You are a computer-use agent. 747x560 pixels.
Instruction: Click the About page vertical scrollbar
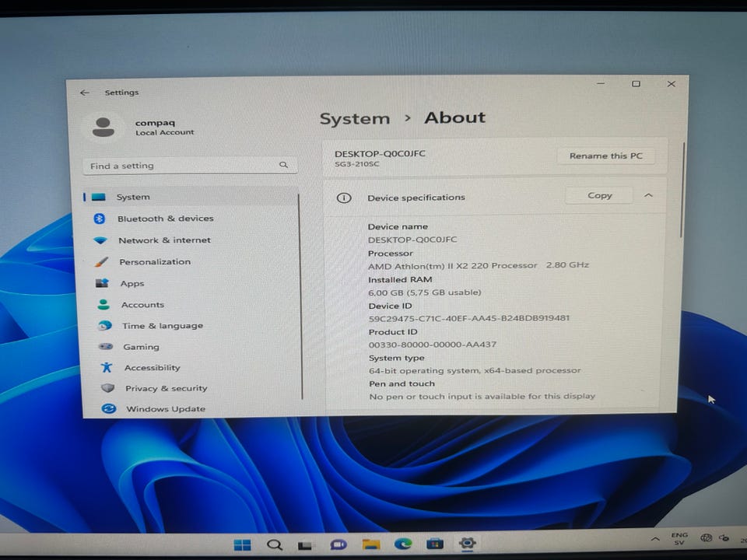tap(682, 190)
